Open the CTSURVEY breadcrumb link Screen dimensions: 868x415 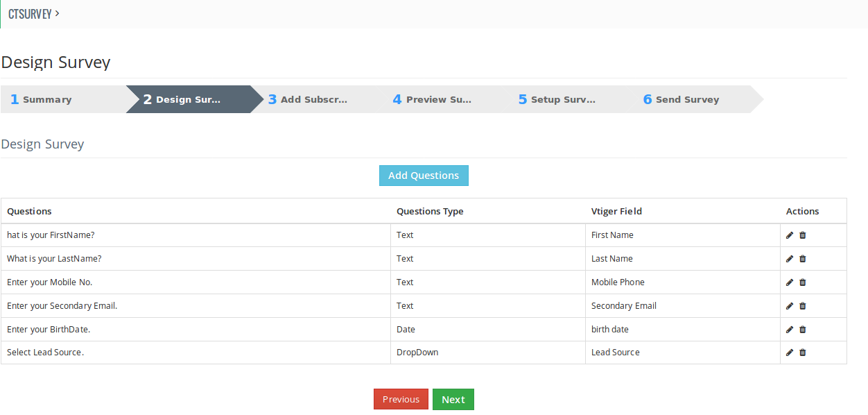[30, 14]
